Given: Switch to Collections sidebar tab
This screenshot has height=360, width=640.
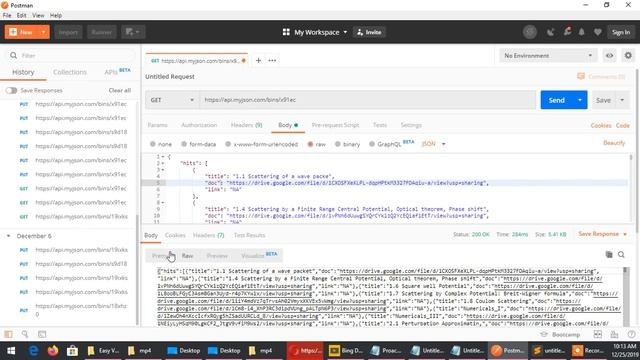Looking at the screenshot, I should pyautogui.click(x=70, y=72).
